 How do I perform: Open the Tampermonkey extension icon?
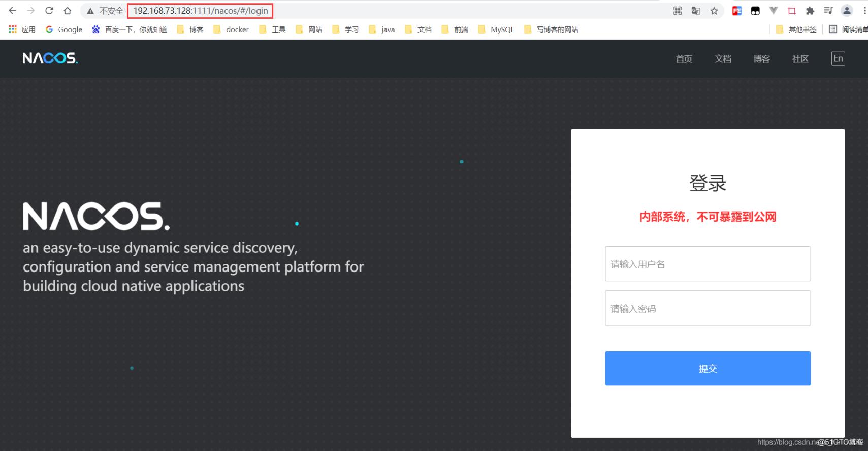(755, 11)
